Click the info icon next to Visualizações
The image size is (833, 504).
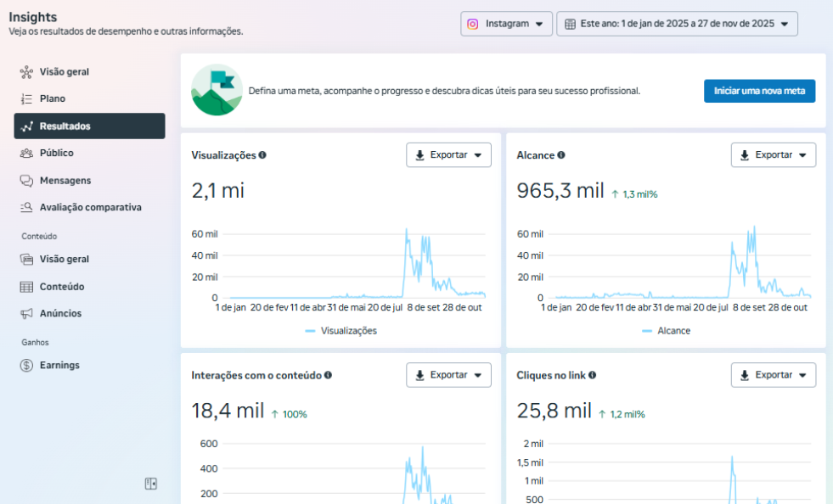point(262,155)
